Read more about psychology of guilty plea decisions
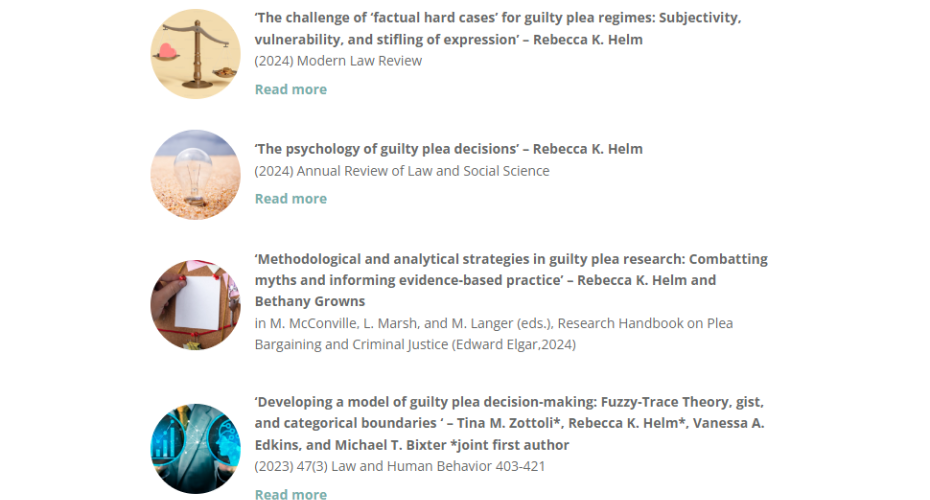 [291, 199]
